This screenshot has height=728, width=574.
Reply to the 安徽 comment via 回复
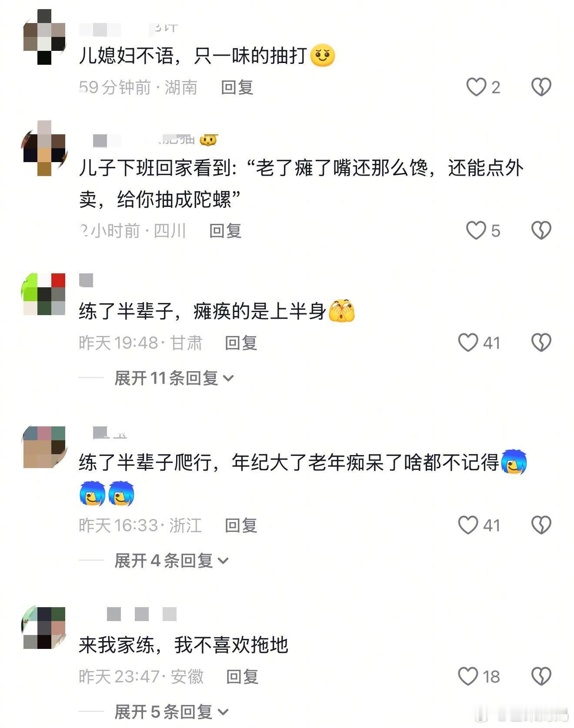(242, 677)
